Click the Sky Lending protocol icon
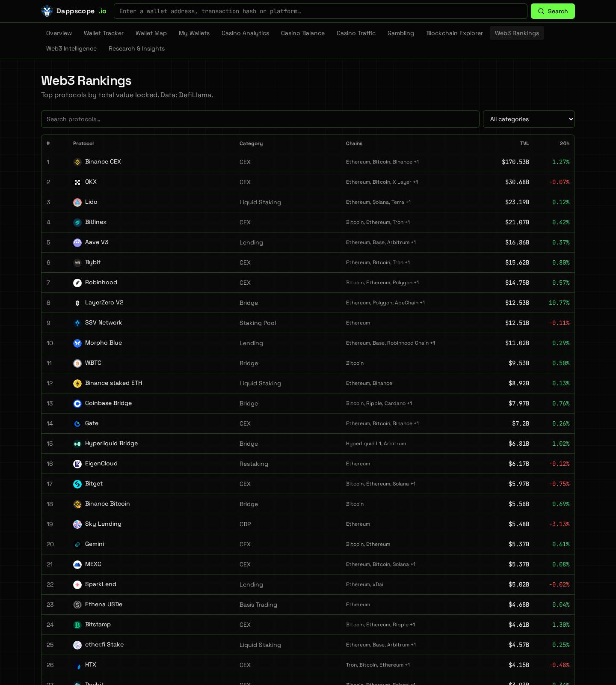Image resolution: width=616 pixels, height=685 pixels. tap(77, 524)
